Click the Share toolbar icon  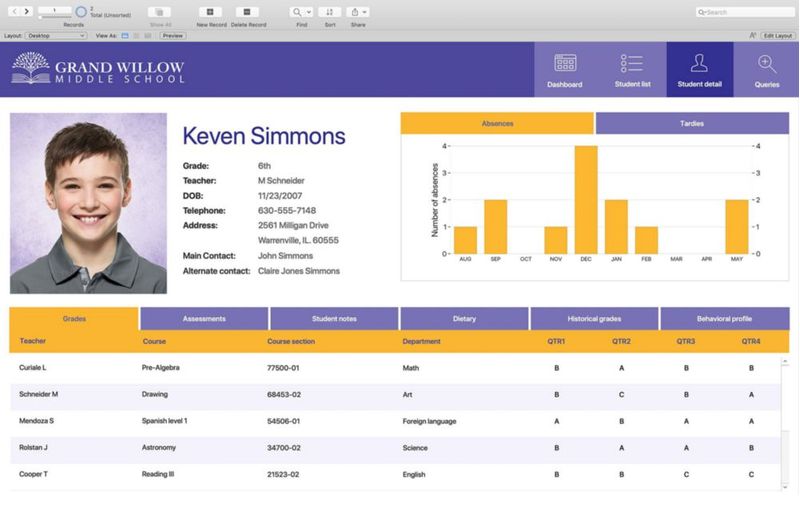tap(354, 12)
